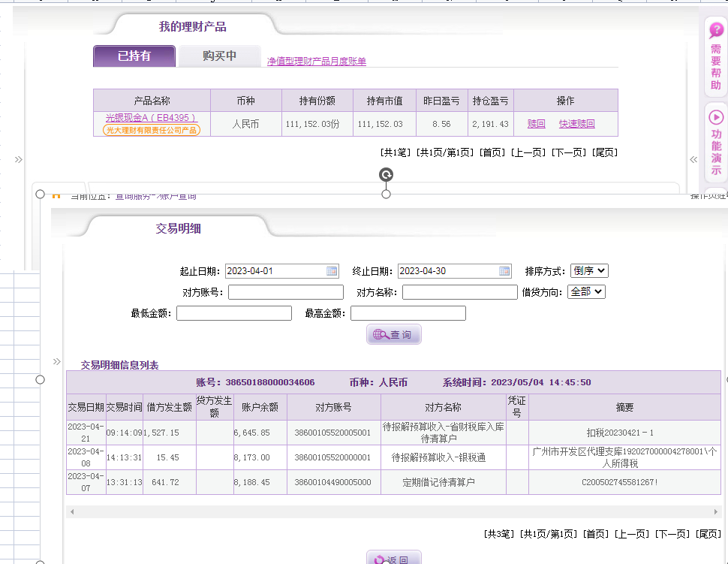728x564 pixels.
Task: Click the 摘要 column header
Action: [x=624, y=408]
